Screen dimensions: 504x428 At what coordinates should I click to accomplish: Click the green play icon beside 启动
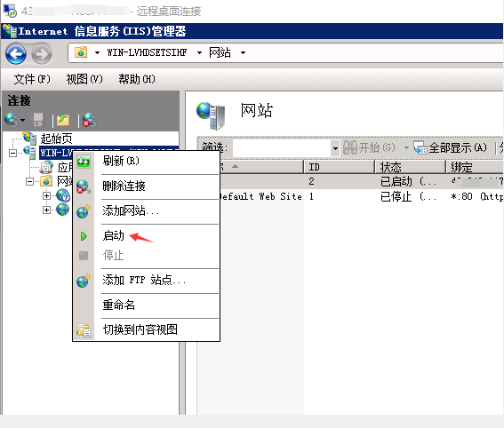pyautogui.click(x=84, y=236)
